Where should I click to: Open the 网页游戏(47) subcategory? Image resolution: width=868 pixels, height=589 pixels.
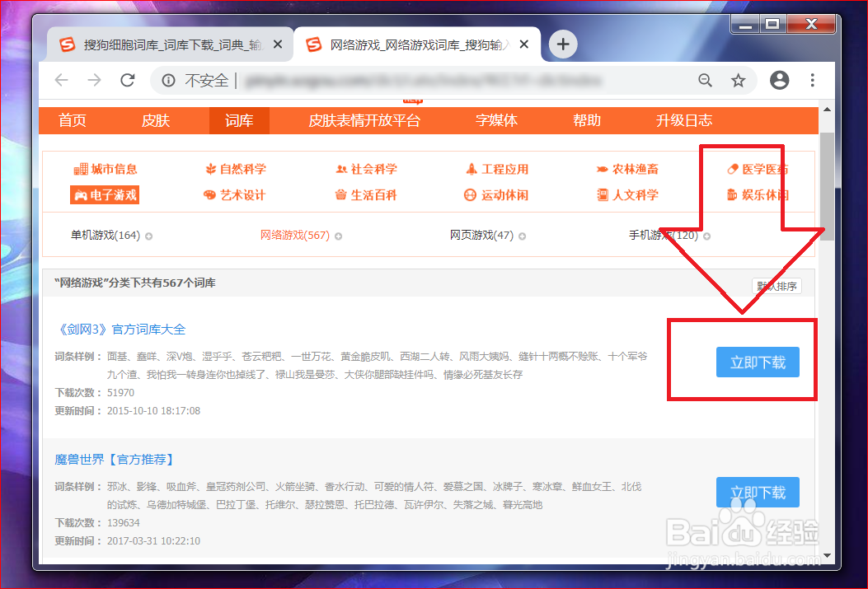[481, 235]
